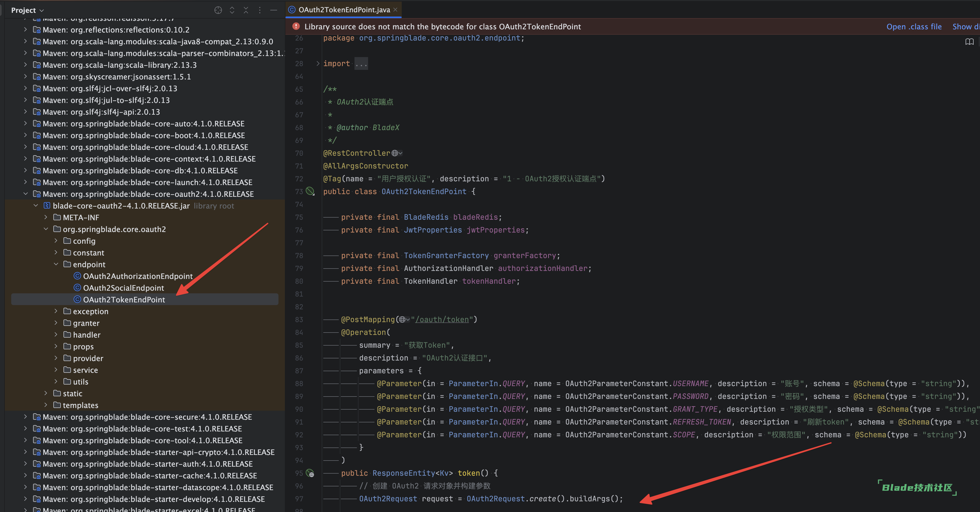The height and width of the screenshot is (512, 980).
Task: Select Maven blade-core-test:4.1.0.RELEASE
Action: (142, 429)
